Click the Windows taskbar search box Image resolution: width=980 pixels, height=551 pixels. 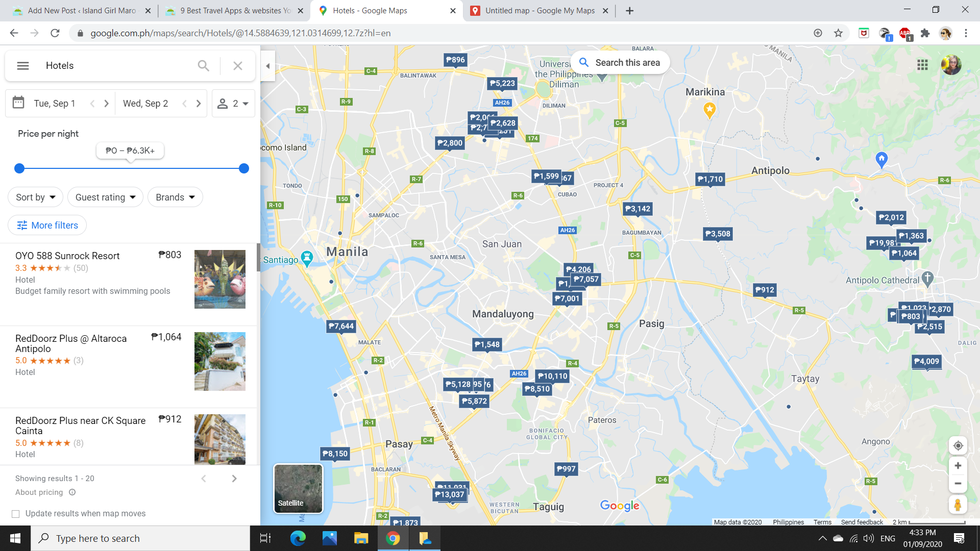140,538
